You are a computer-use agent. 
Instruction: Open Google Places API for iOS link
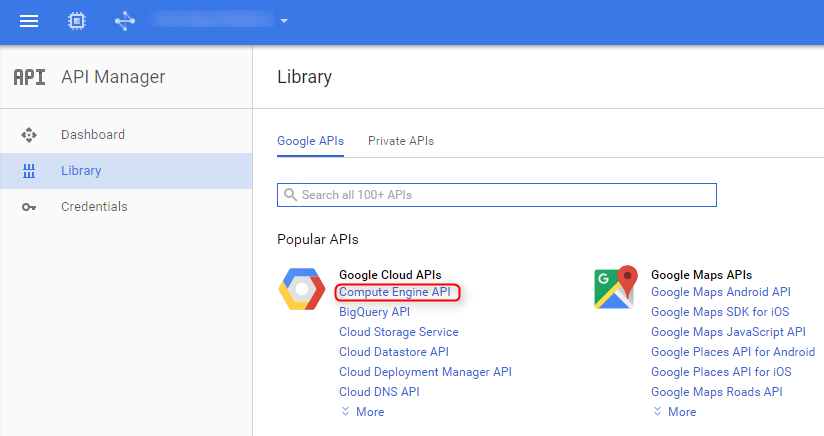pos(721,372)
